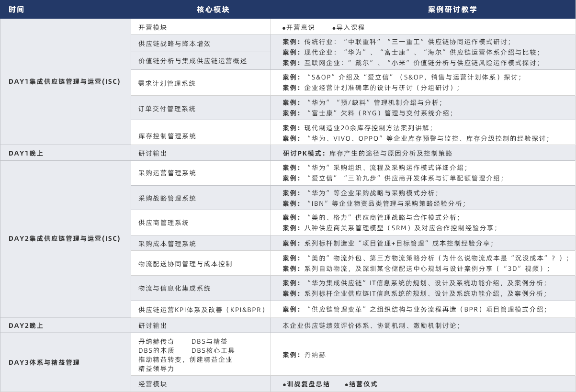Select the 结营仪式 bullet item
Screen dimensions: 576x392
coord(361,384)
